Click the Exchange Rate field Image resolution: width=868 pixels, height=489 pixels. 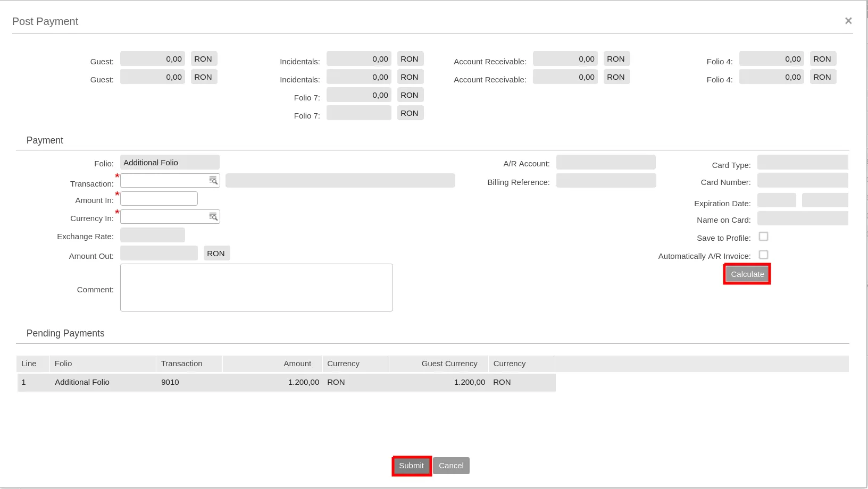pos(153,235)
